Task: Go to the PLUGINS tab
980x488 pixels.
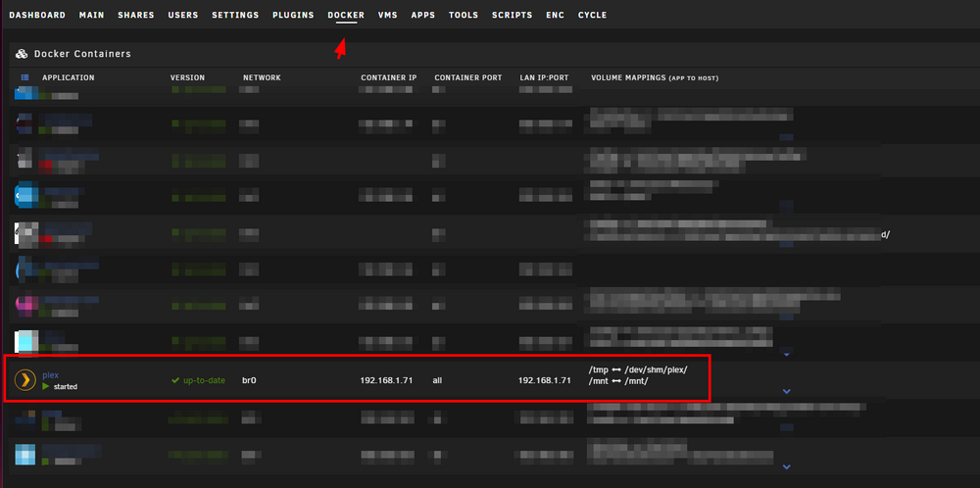Action: 293,15
